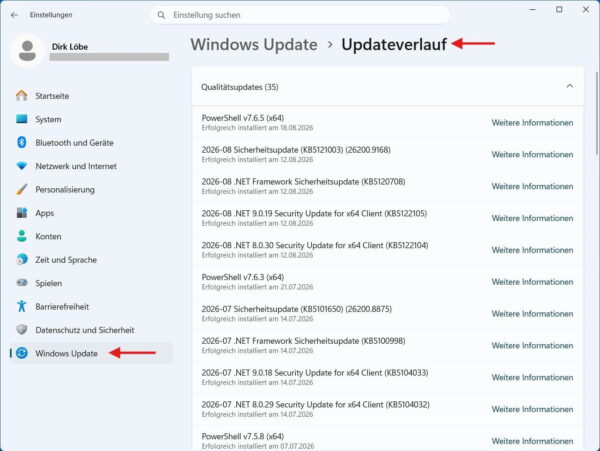Open Weitere Informationen for KB5121003
Viewport: 600px width, 451px height.
532,155
